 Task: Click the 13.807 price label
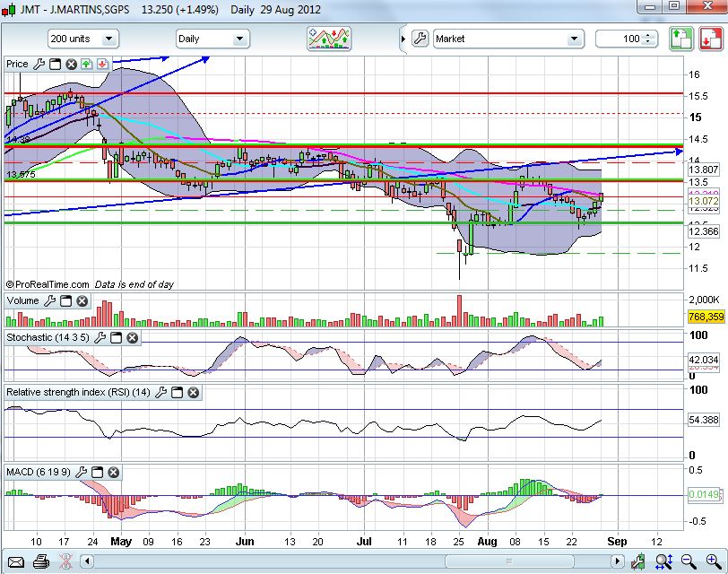tap(704, 170)
